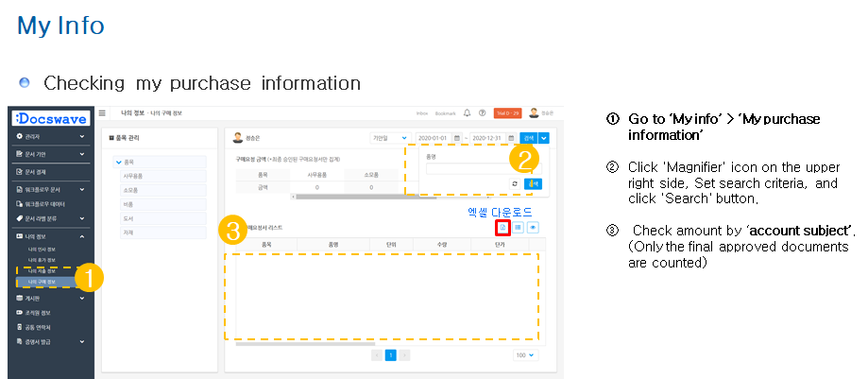This screenshot has height=379, width=868.
Task: Click the 정승은 name in the content panel
Action: [x=252, y=138]
